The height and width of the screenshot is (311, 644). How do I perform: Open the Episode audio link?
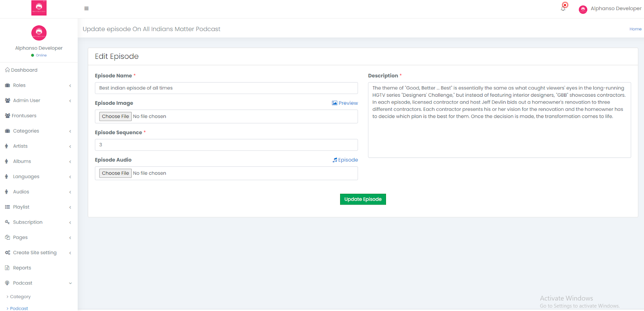(345, 160)
